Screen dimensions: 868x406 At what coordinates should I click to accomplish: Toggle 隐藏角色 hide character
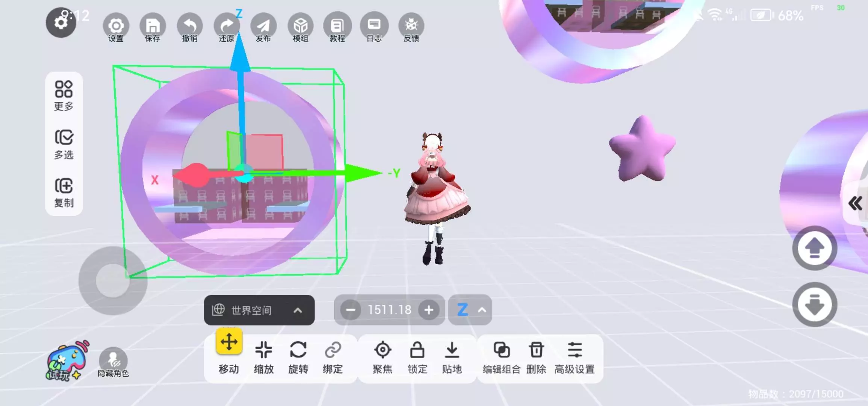[x=113, y=362]
